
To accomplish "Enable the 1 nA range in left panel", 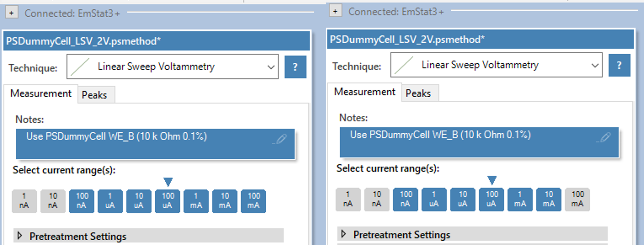I will pyautogui.click(x=24, y=201).
